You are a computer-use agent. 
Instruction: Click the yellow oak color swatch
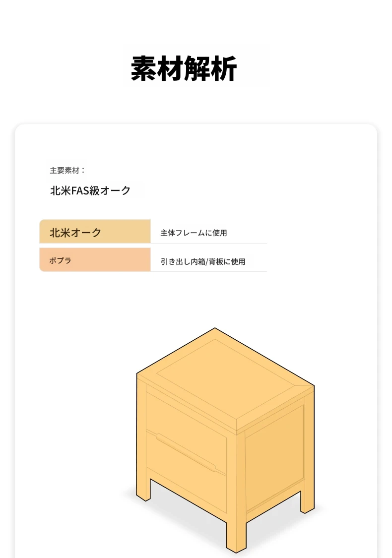pyautogui.click(x=95, y=231)
